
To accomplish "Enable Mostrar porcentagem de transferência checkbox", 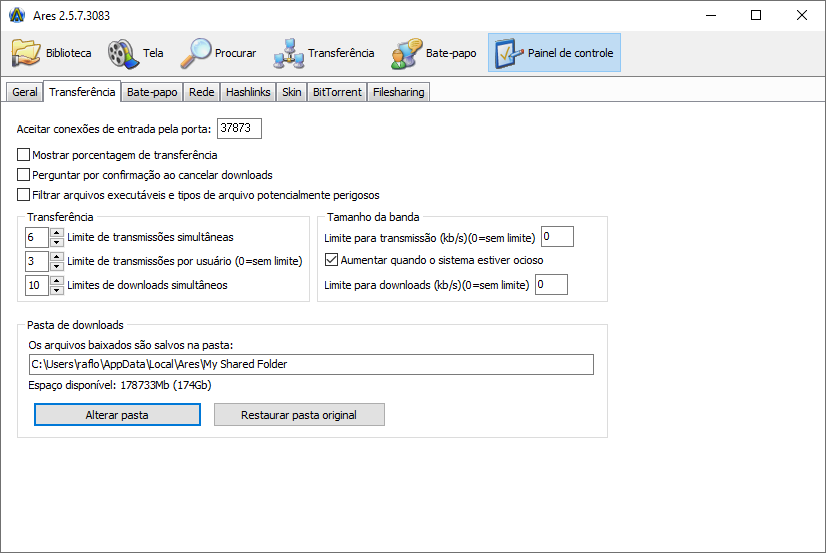I will coord(24,155).
